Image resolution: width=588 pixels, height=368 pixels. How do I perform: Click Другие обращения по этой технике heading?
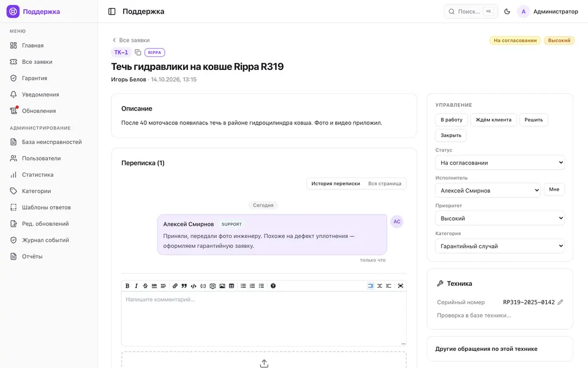(486, 349)
